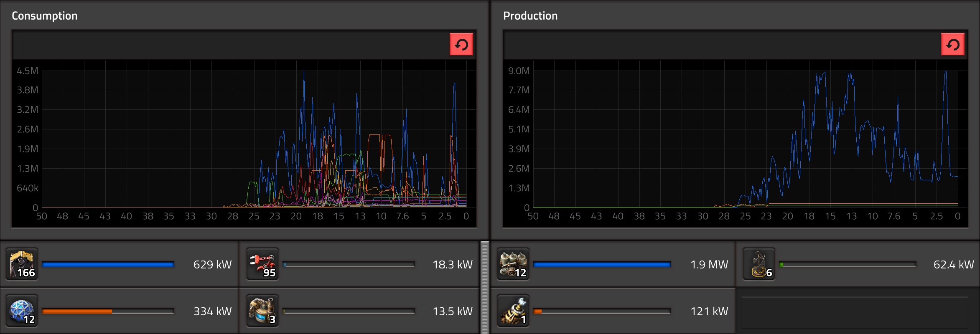Click the 121 kW production bar
980x334 pixels.
602,311
